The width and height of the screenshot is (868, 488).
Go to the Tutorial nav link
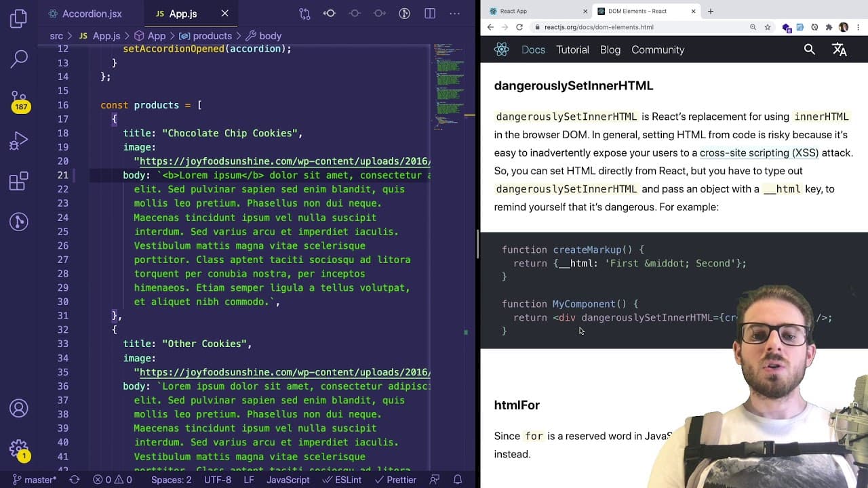[x=572, y=49]
